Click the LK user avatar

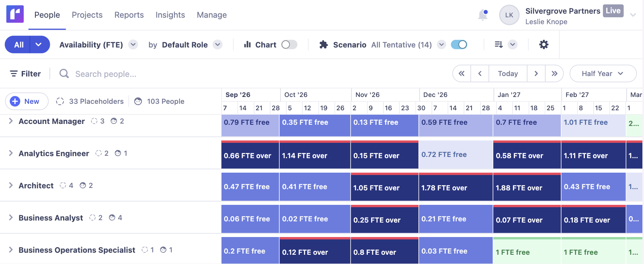coord(509,15)
